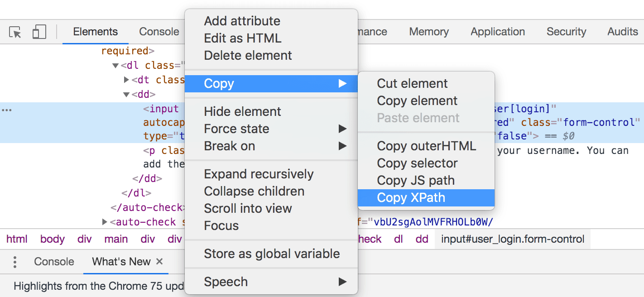Toggle the device toolbar icon

(x=39, y=32)
